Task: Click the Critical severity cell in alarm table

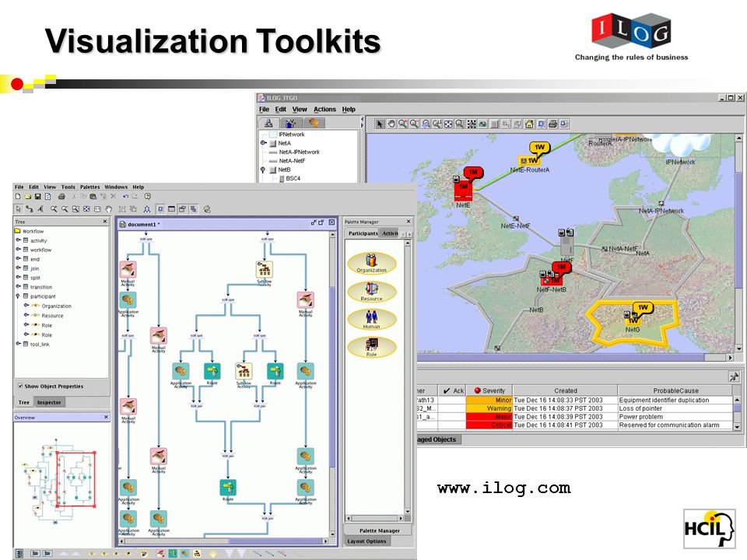Action: pyautogui.click(x=489, y=425)
